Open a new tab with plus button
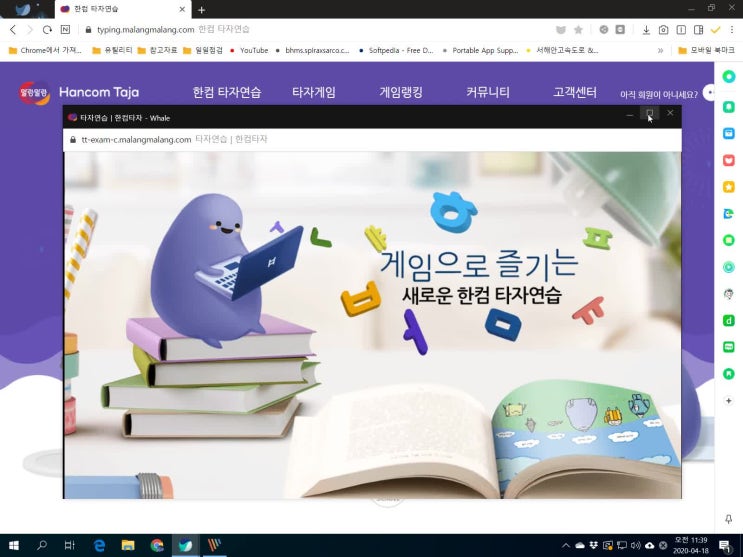 pyautogui.click(x=201, y=9)
